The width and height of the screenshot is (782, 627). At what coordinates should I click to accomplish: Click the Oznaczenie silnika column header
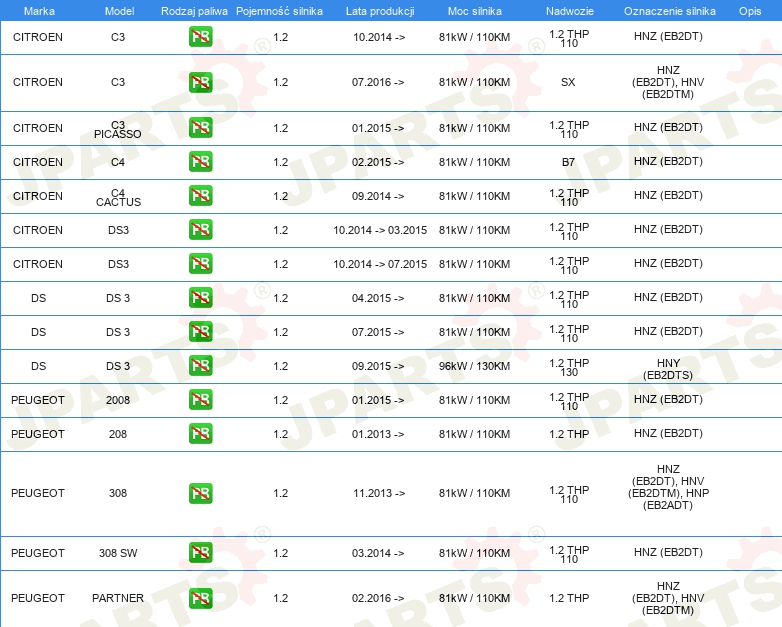point(669,11)
